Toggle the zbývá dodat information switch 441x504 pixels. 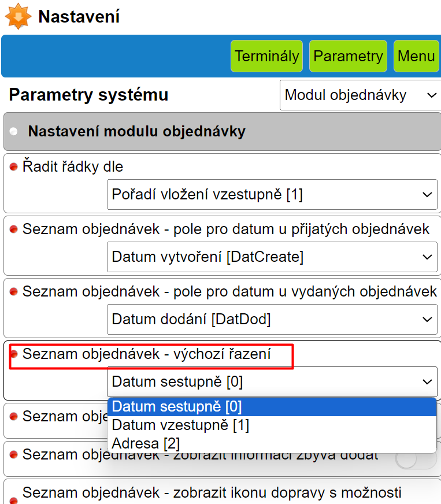(x=416, y=460)
